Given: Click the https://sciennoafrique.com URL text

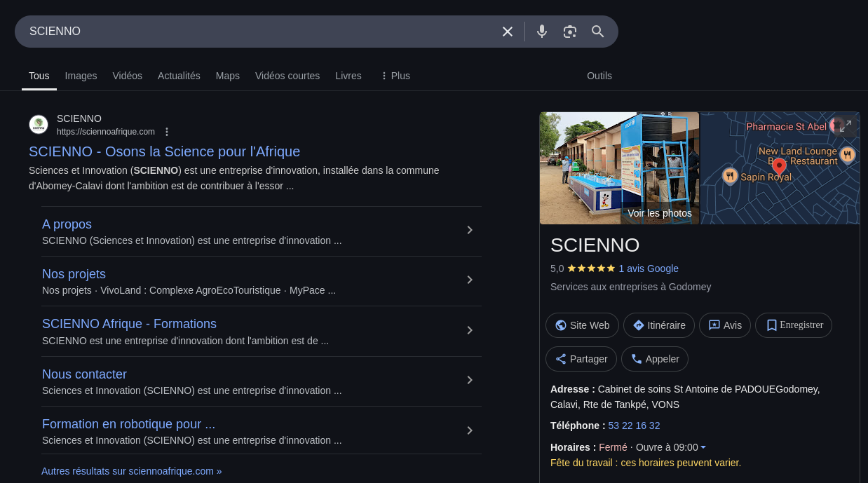Looking at the screenshot, I should tap(106, 132).
